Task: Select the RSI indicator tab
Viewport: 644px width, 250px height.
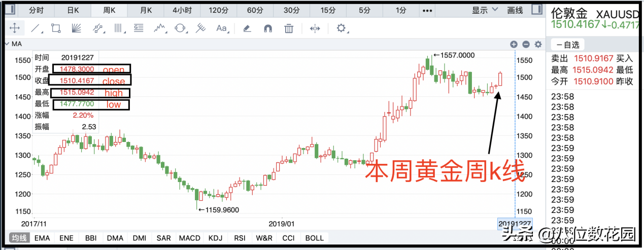Action: coord(240,237)
